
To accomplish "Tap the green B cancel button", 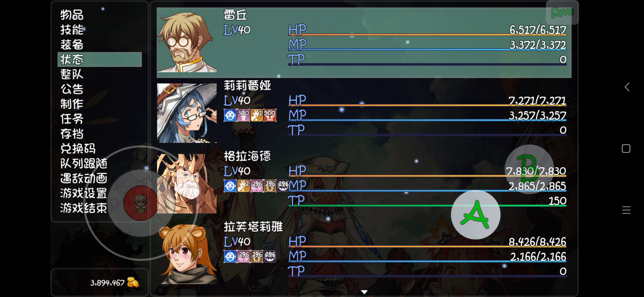I will click(529, 169).
